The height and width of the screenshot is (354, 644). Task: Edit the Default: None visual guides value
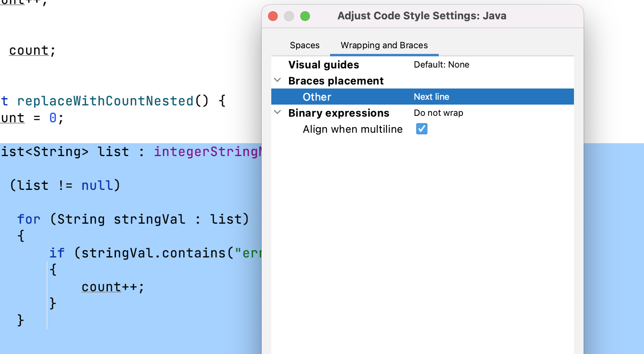tap(441, 64)
